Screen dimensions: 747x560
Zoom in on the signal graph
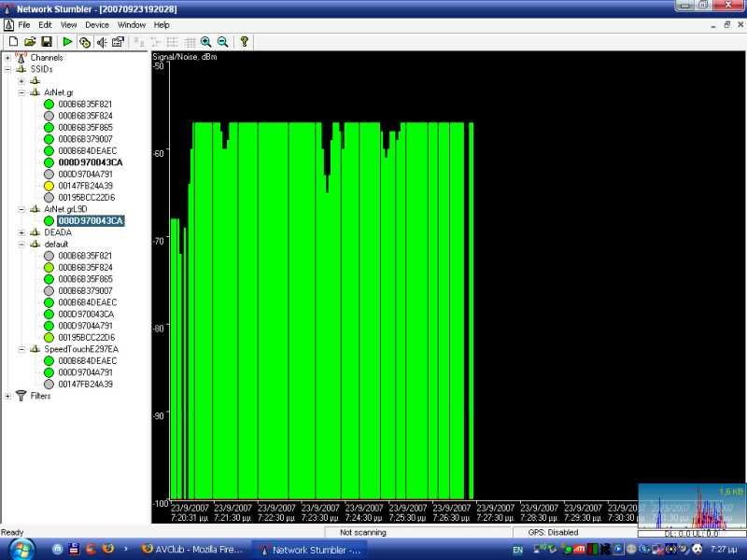tap(205, 41)
